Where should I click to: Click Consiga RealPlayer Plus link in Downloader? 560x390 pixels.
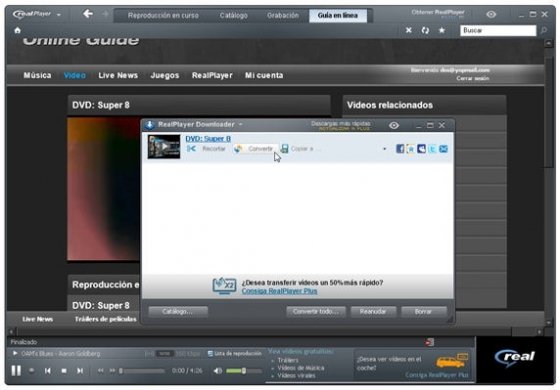click(279, 291)
